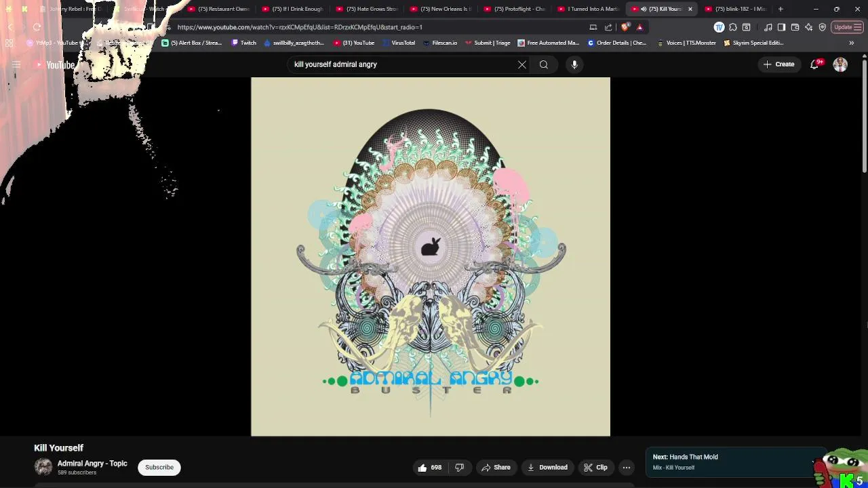Open the extensions puzzle piece icon
868x488 pixels.
tap(733, 27)
